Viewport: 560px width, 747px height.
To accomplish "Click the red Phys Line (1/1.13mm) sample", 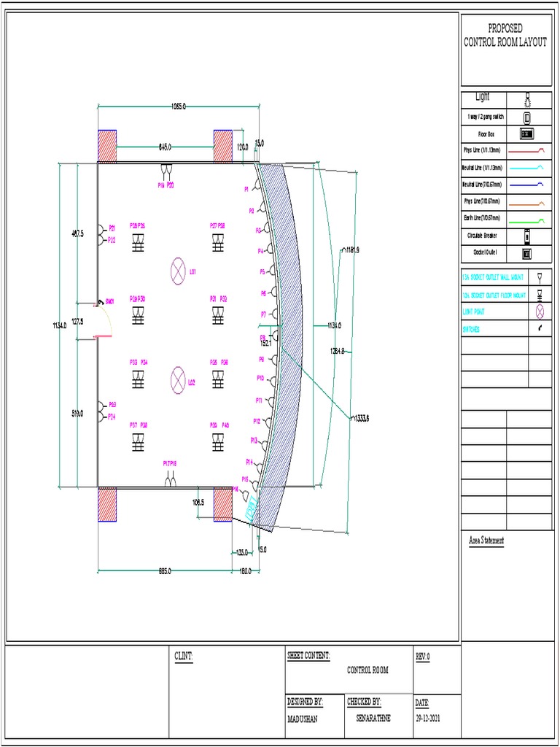I will point(526,151).
